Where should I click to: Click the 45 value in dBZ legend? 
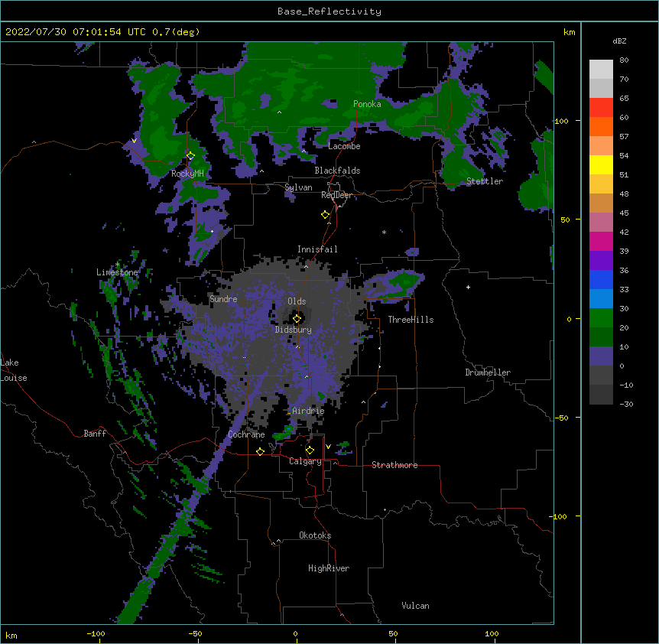pos(624,213)
